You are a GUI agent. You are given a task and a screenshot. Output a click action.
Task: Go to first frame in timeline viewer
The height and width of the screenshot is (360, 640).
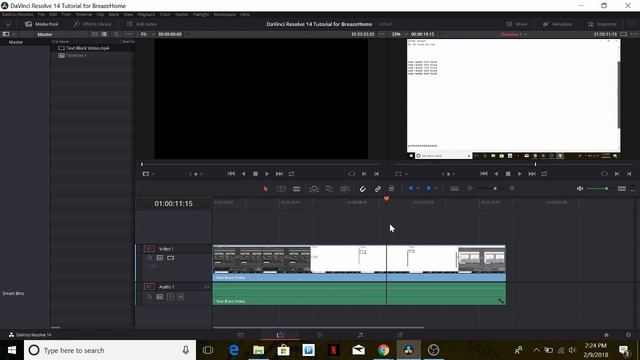(484, 173)
